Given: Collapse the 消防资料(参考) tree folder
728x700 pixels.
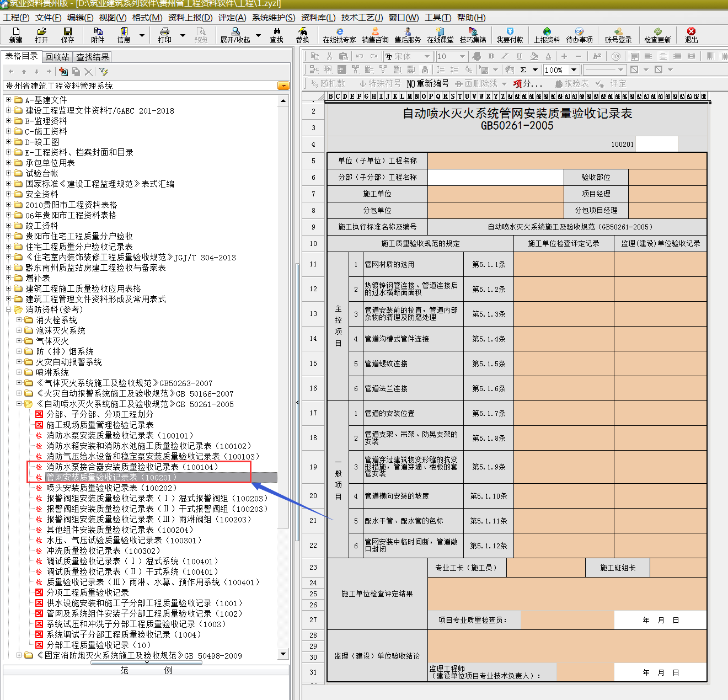Looking at the screenshot, I should click(9, 309).
